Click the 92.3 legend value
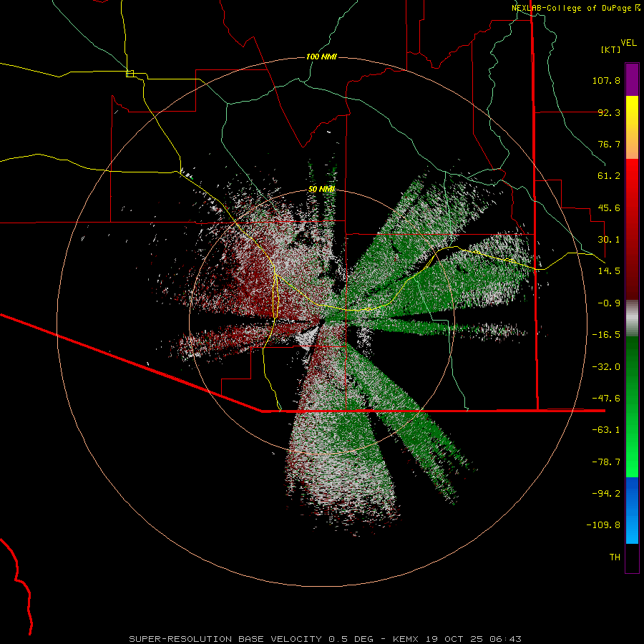Image resolution: width=644 pixels, height=644 pixels. (609, 112)
